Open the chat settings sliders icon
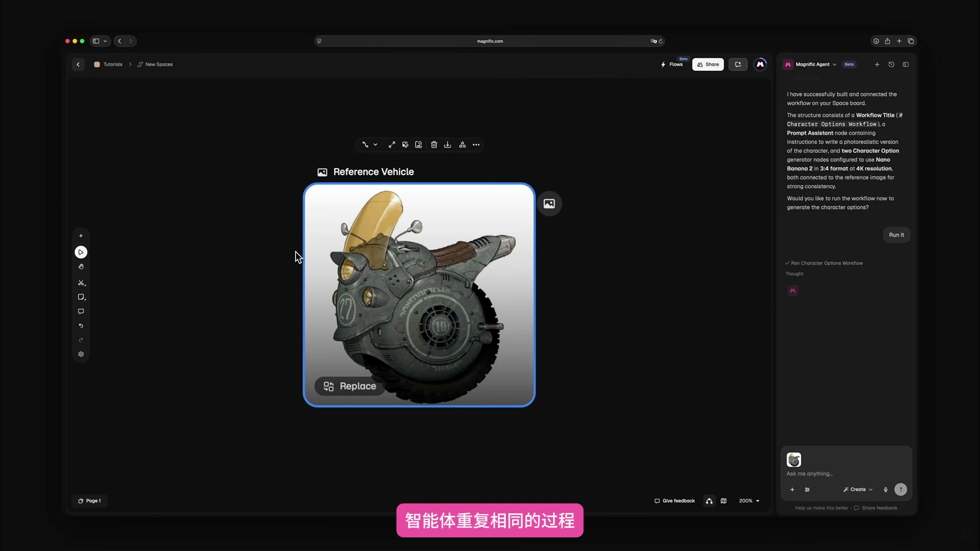Screen dimensions: 980x551 coord(807,489)
